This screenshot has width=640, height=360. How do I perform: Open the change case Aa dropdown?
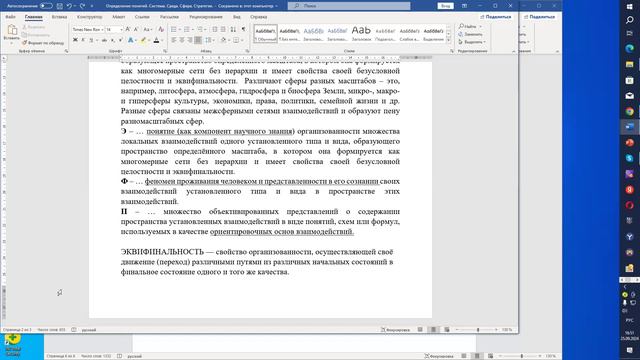point(148,30)
